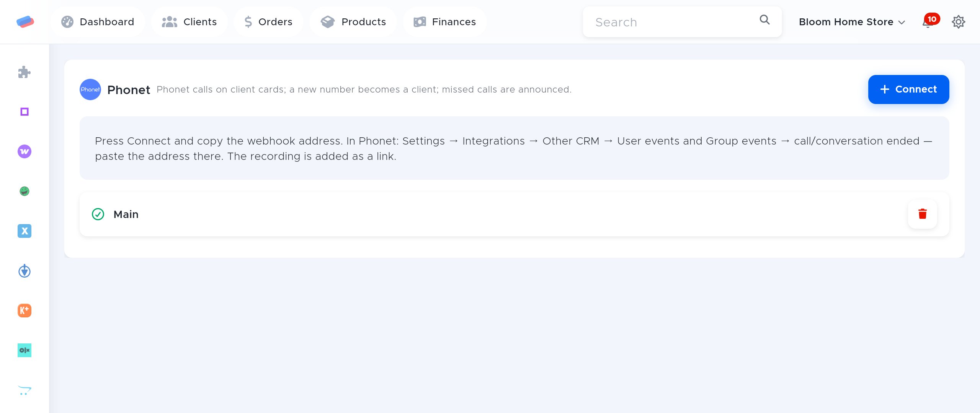Screen dimensions: 980x413
Task: Delete the Main connection with trash icon
Action: pos(923,214)
